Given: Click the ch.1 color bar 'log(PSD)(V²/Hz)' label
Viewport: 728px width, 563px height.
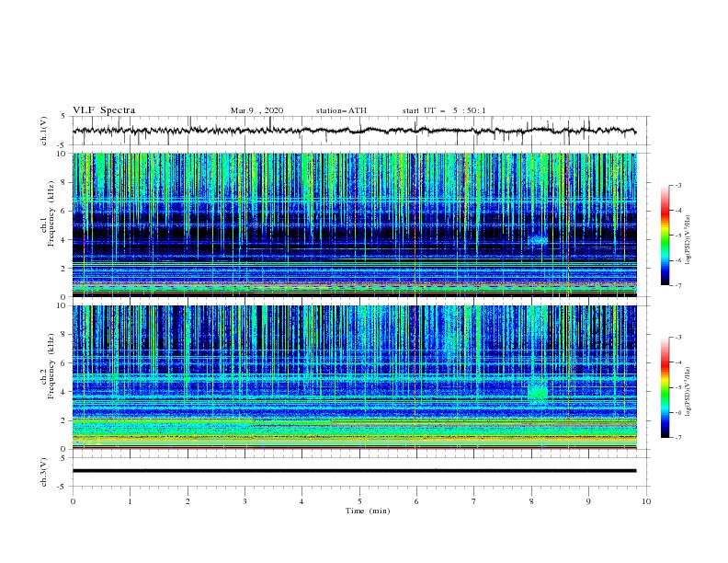Looking at the screenshot, I should point(688,240).
